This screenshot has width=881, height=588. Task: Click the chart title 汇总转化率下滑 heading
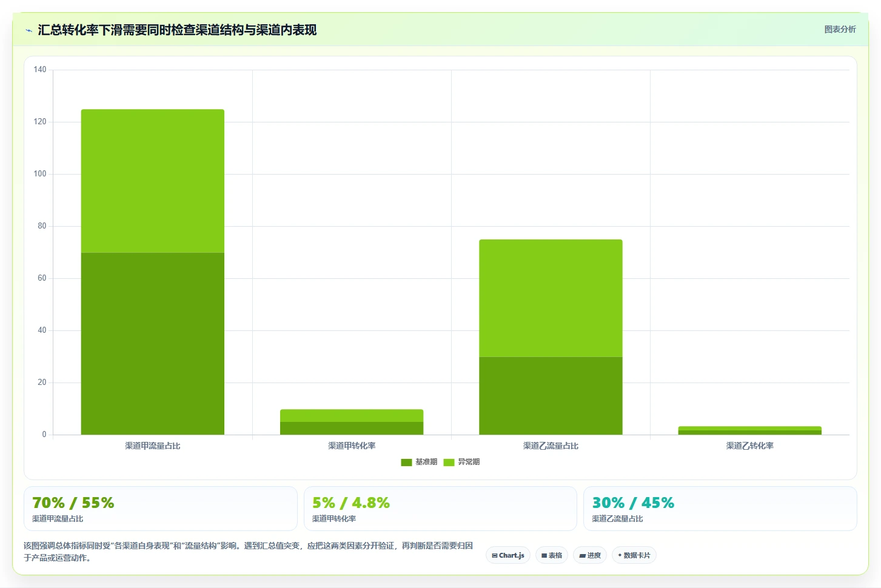177,30
